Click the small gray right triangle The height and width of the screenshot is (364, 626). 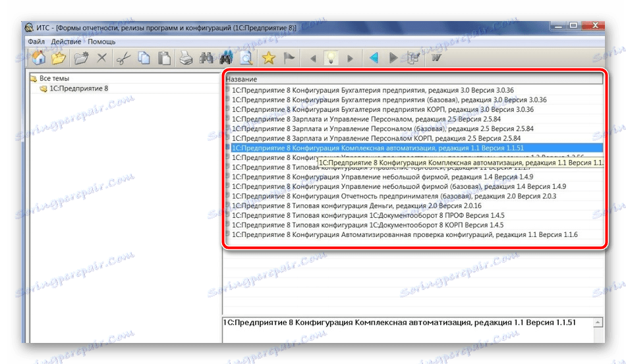[x=350, y=59]
